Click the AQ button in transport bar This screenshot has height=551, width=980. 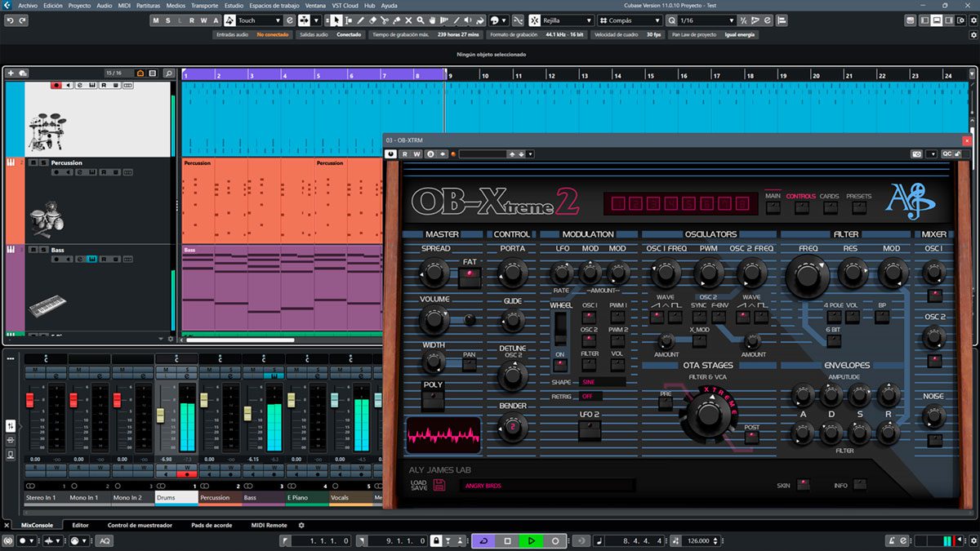105,540
